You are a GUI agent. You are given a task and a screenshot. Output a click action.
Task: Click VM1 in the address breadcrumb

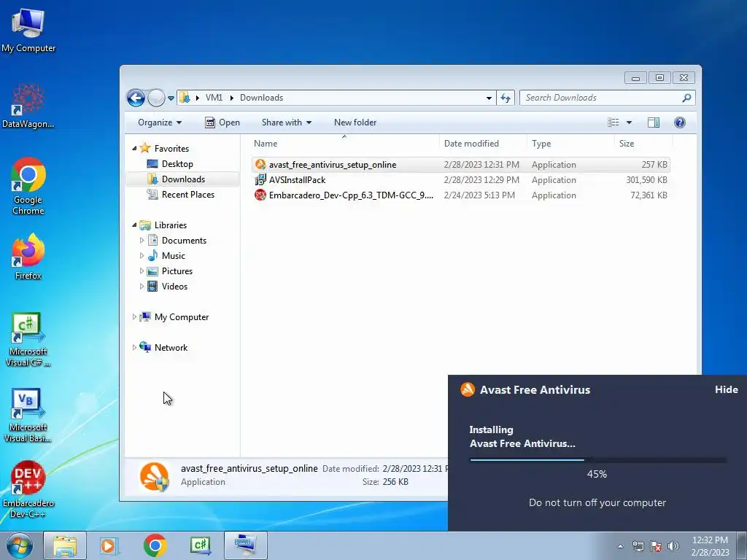214,98
